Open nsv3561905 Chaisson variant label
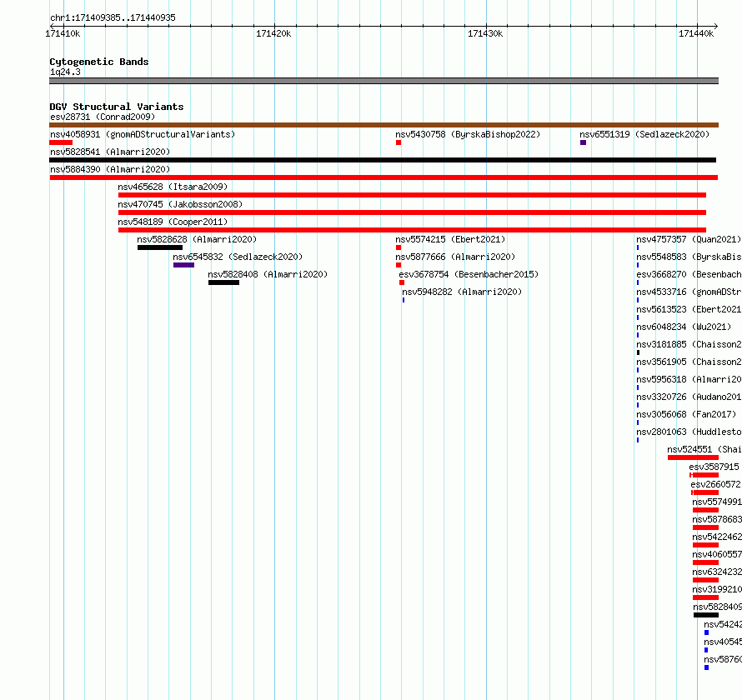The width and height of the screenshot is (742, 700). click(689, 362)
